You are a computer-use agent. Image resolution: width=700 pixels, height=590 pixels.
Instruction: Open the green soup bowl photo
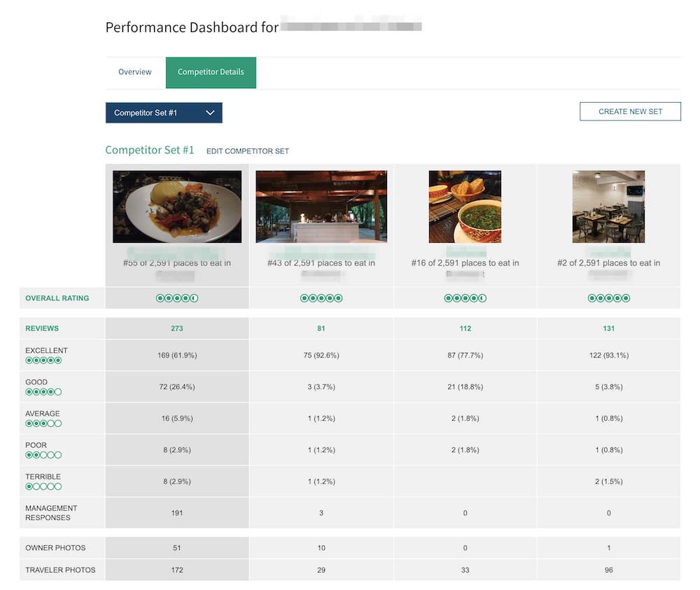(465, 206)
